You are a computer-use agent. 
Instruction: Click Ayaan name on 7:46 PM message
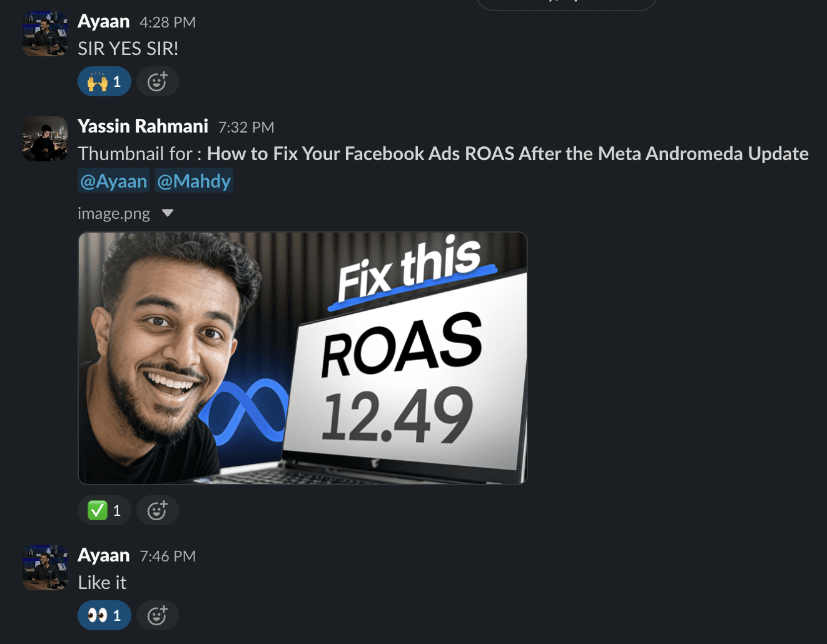point(104,555)
